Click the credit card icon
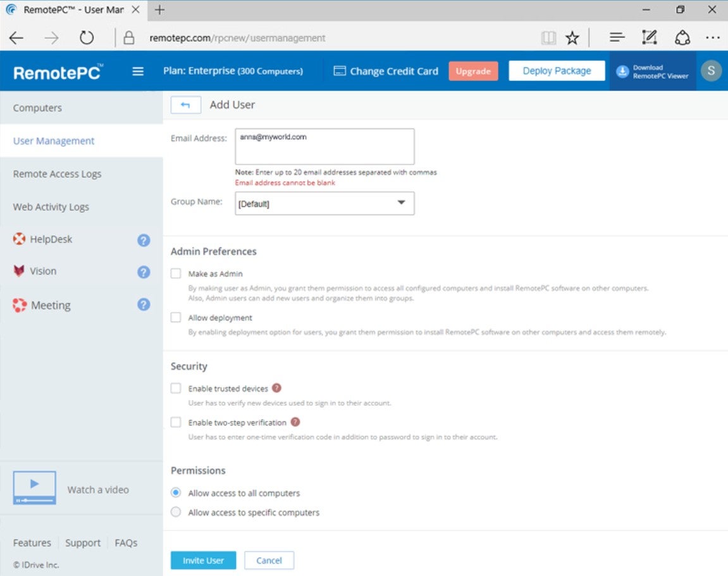Viewport: 728px width, 576px height. coord(340,71)
